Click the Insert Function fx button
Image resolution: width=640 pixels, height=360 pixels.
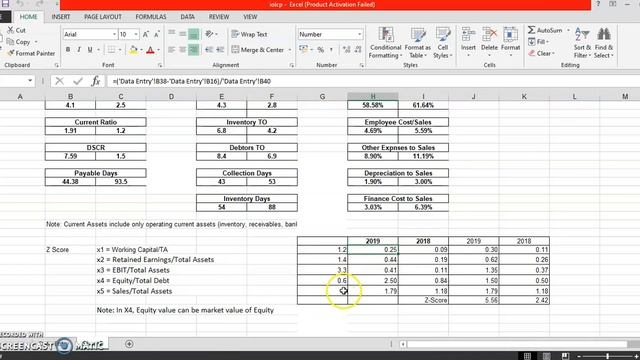pos(96,81)
